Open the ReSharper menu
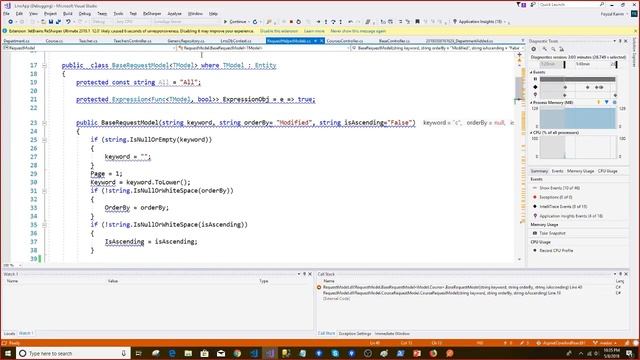The width and height of the screenshot is (640, 360). coord(152,13)
